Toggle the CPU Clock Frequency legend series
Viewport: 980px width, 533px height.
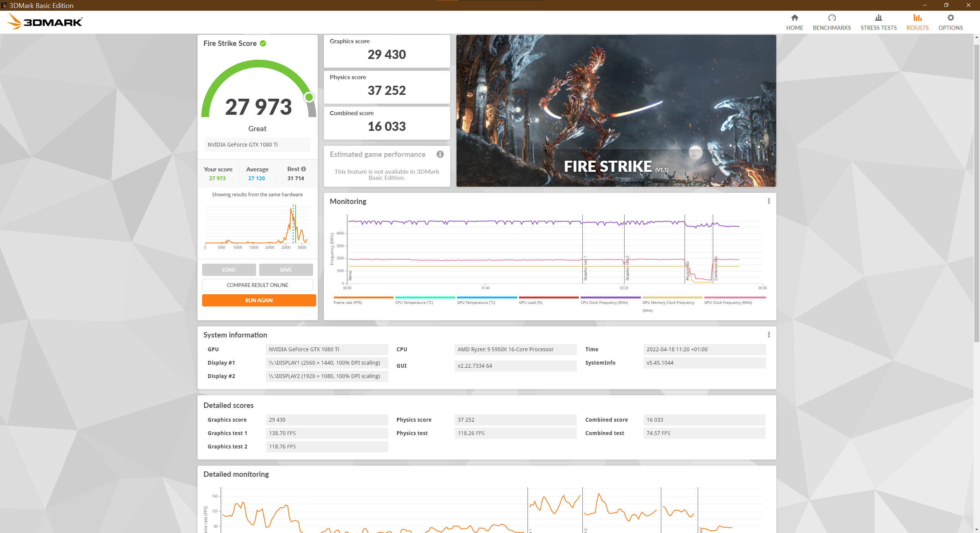tap(610, 300)
